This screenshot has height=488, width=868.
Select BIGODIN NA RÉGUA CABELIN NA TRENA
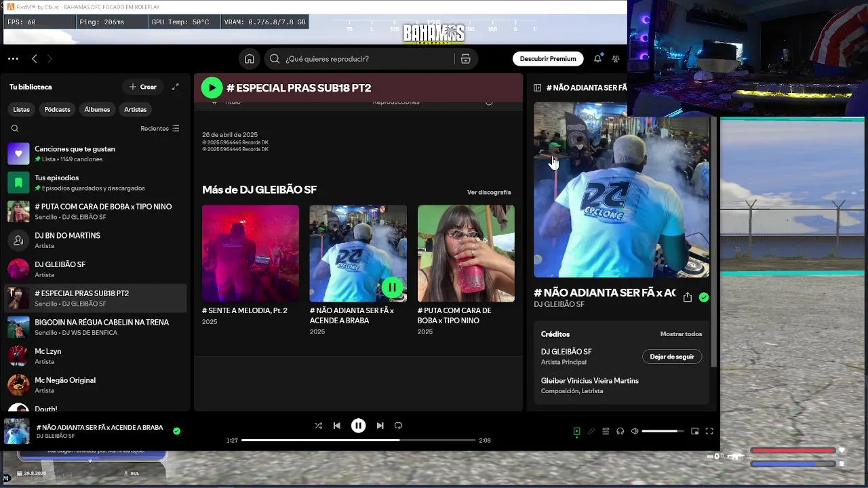[96, 327]
